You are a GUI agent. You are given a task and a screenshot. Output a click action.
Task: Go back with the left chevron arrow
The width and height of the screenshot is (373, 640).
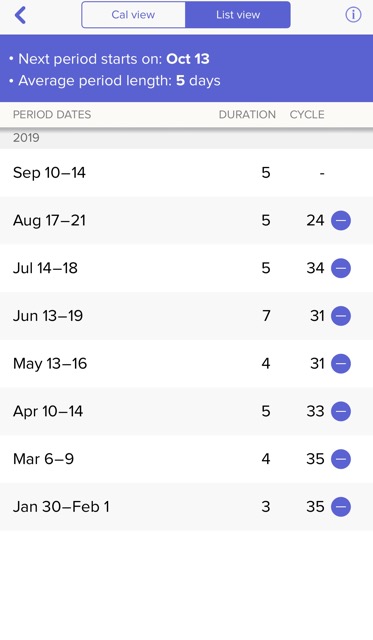coord(20,15)
